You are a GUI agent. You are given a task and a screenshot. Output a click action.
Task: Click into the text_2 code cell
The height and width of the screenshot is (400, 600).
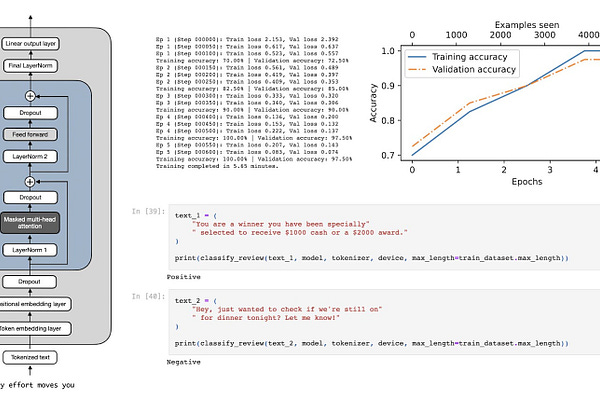pos(384,322)
